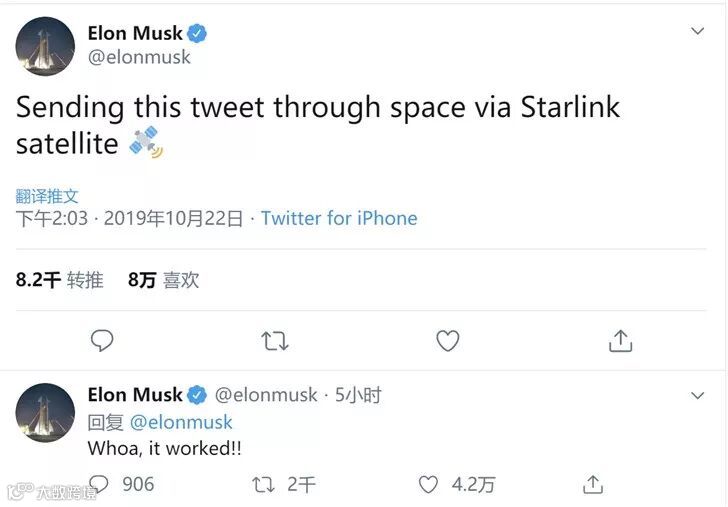Screen dimensions: 728x507
Task: Open the 'Twitter for iPhone' source link
Action: click(x=339, y=218)
